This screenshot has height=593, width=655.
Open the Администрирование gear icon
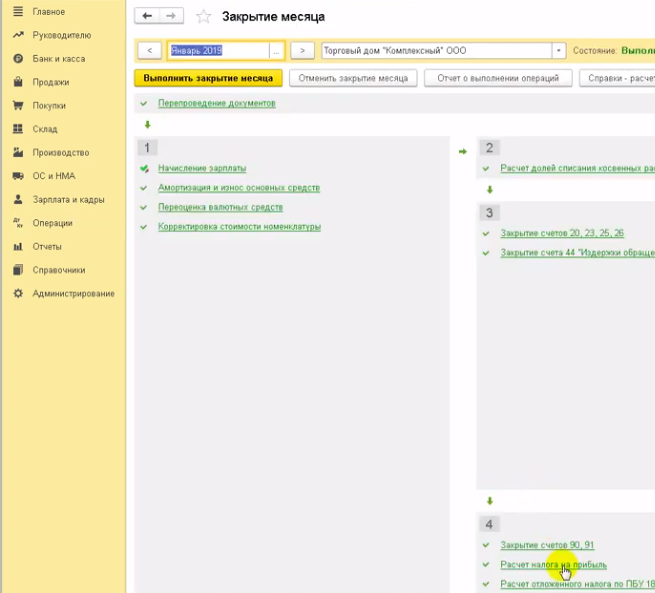18,293
